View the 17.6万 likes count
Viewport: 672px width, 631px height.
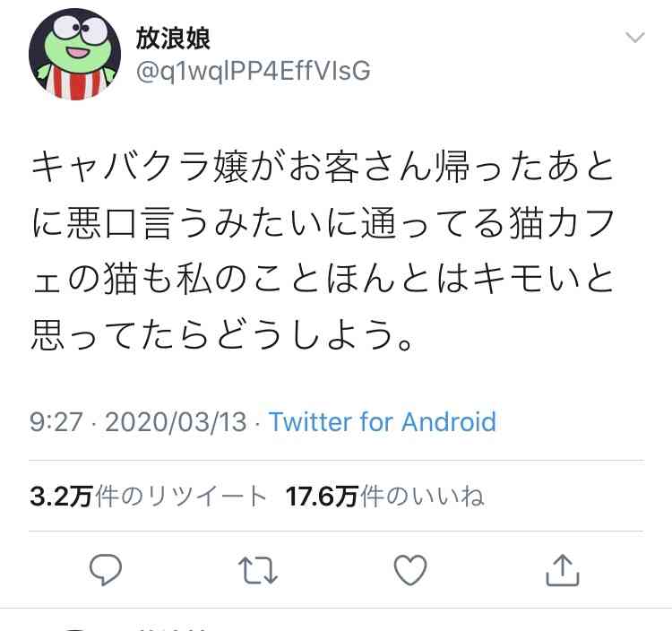[x=322, y=497]
